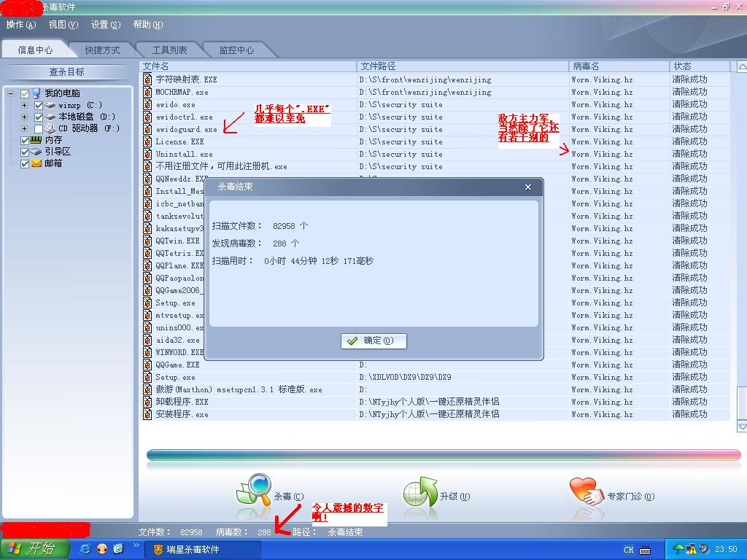Expand the CD 驱动器 (F:) node

(24, 128)
